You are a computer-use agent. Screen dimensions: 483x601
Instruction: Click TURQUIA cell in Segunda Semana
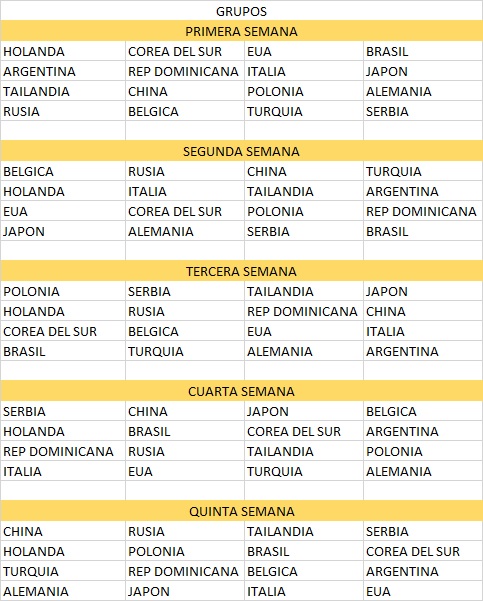click(423, 171)
